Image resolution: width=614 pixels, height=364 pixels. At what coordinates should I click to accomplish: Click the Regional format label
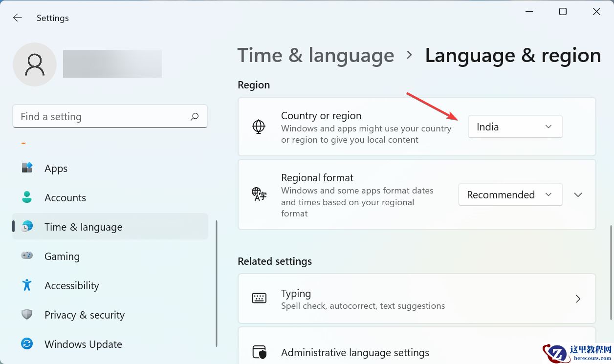click(317, 178)
